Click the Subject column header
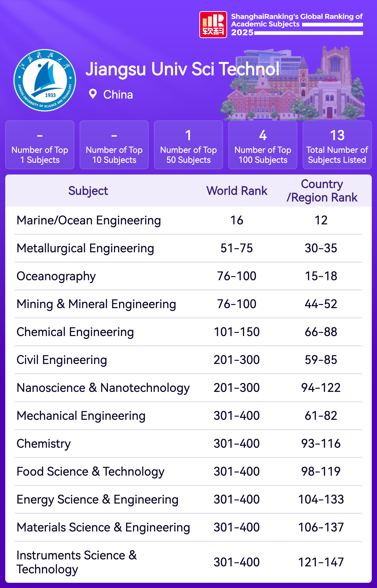Screen dimensions: 377x588 tap(88, 191)
